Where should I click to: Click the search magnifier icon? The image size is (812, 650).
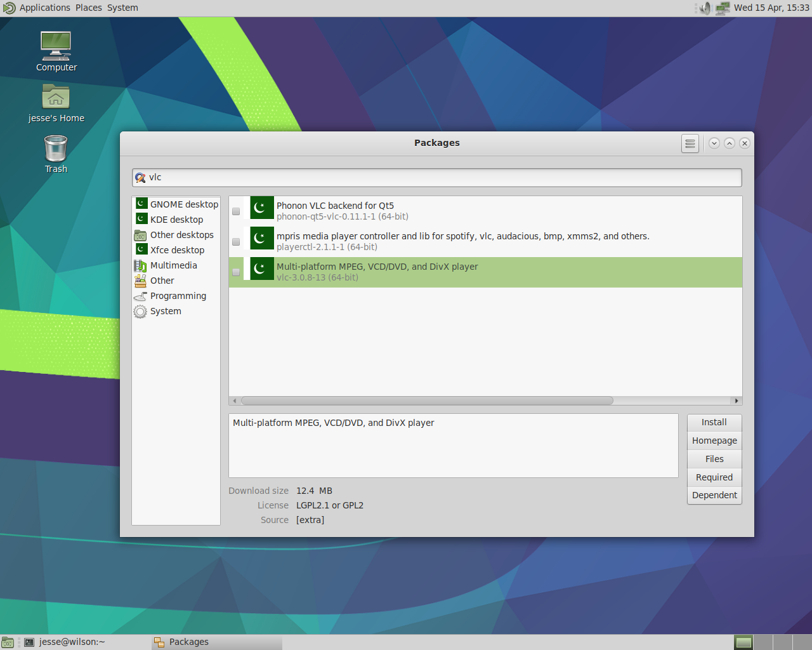point(141,178)
